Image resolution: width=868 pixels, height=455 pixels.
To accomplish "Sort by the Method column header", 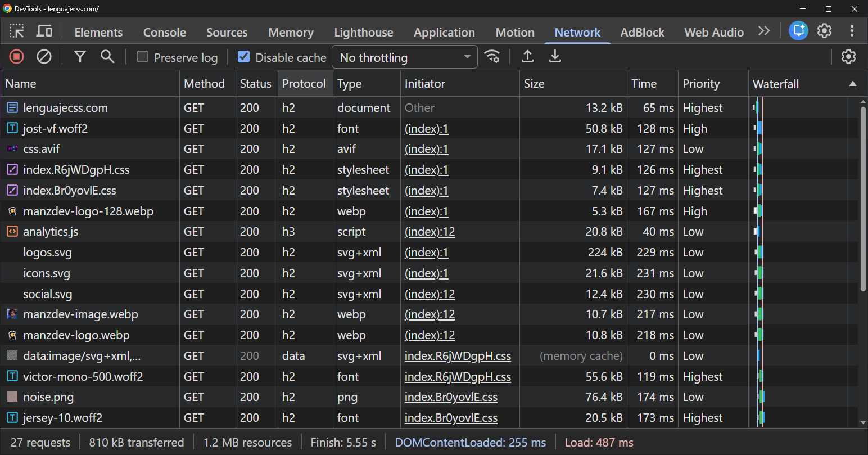I will point(207,83).
